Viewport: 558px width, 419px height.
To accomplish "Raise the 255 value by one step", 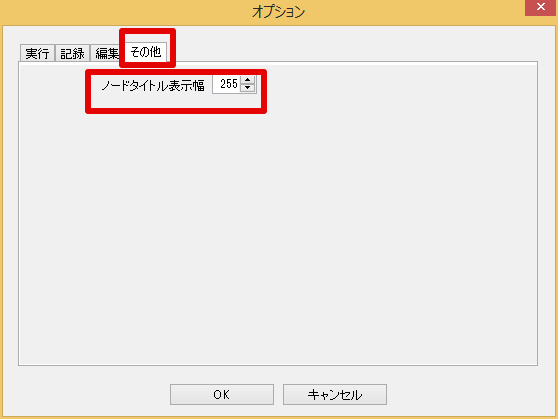I will pyautogui.click(x=248, y=80).
